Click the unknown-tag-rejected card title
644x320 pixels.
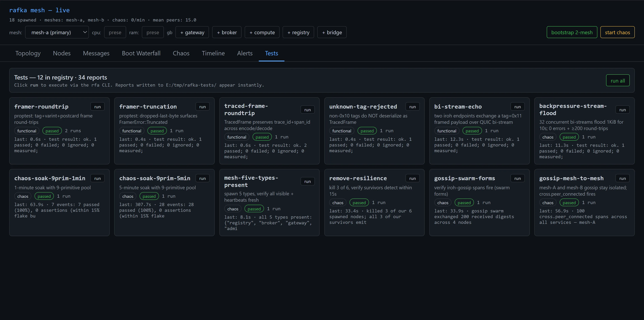(x=363, y=107)
